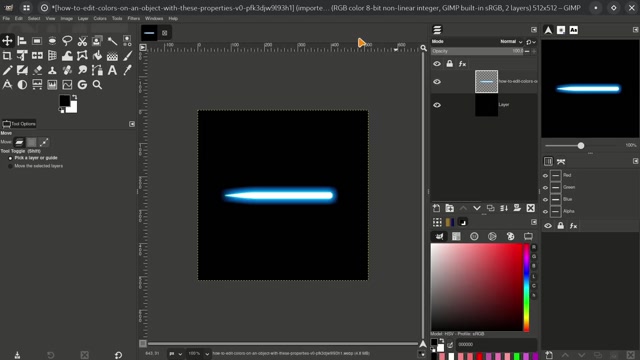
Task: Open the File menu
Action: click(6, 18)
